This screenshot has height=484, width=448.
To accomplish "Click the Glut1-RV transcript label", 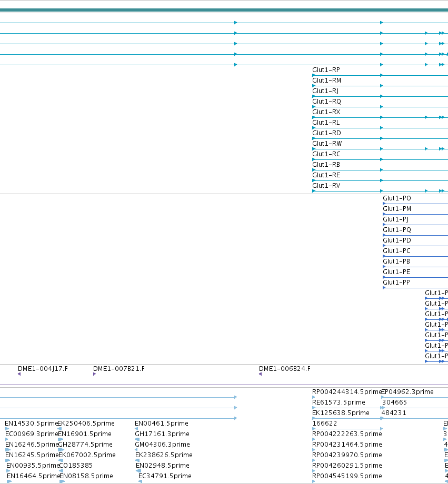I will [326, 186].
